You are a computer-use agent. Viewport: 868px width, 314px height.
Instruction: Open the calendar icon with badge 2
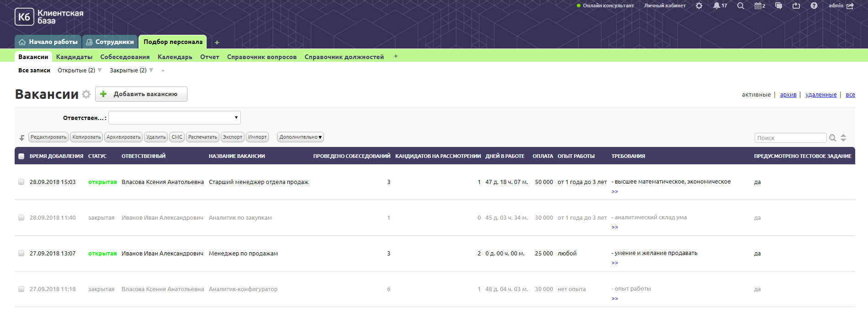[x=759, y=6]
